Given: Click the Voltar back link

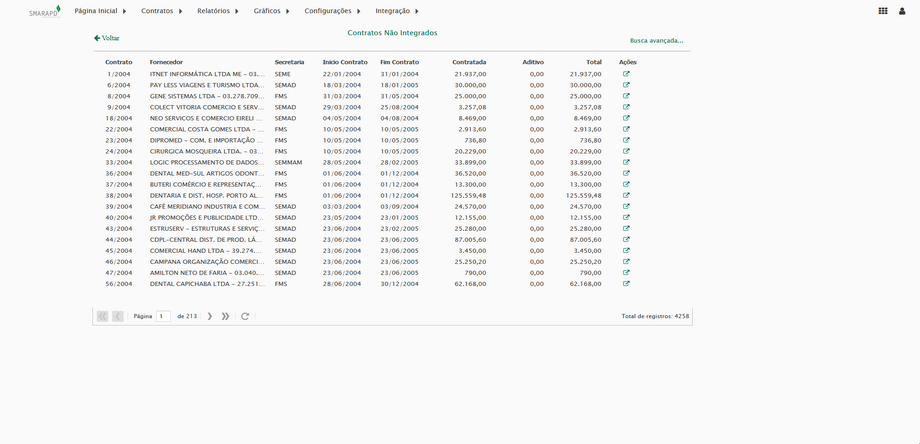Looking at the screenshot, I should pyautogui.click(x=106, y=38).
